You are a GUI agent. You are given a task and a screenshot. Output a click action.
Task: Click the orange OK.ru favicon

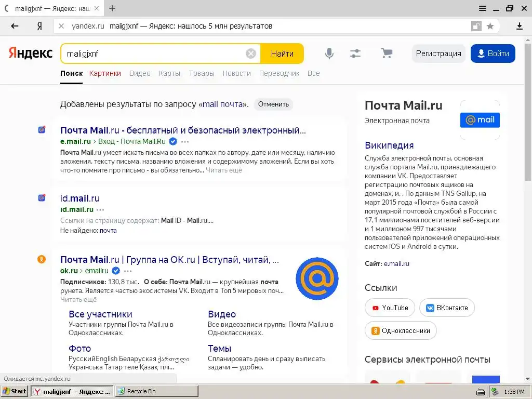click(42, 260)
